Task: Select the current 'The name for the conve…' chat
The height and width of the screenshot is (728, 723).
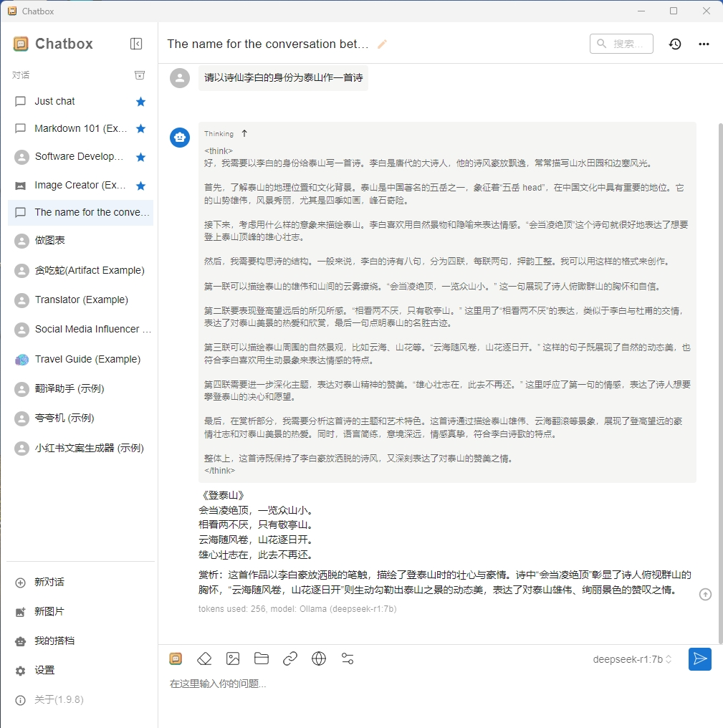Action: click(x=80, y=213)
